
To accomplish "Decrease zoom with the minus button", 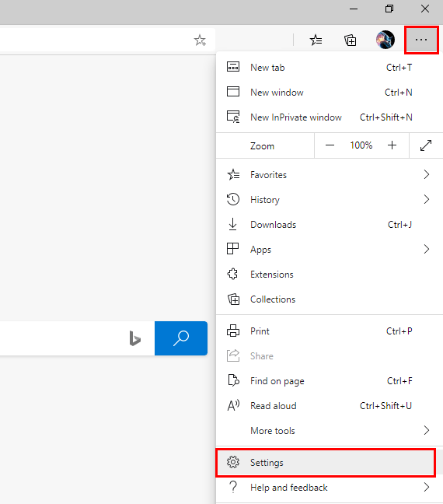I will pos(330,145).
